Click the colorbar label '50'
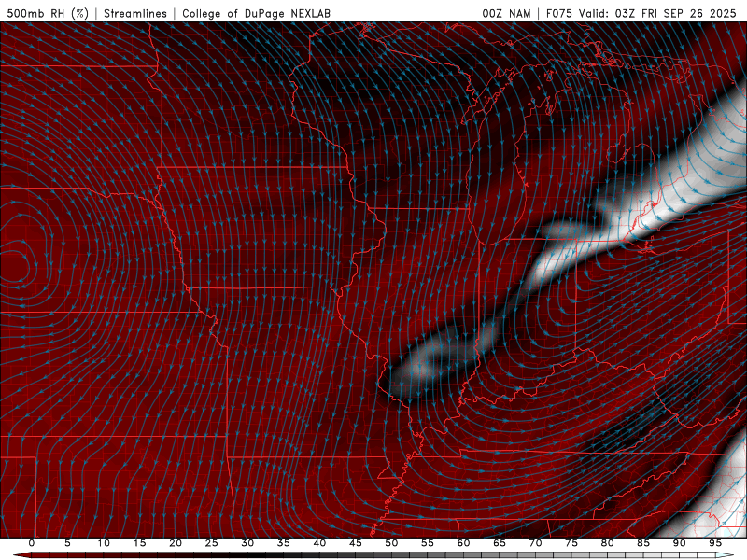The height and width of the screenshot is (560, 747). coord(391,543)
